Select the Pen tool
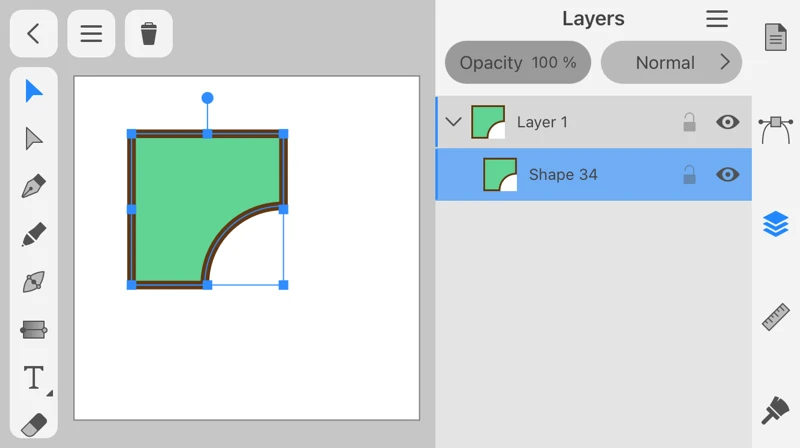Screen dimensions: 800x448 click(34, 187)
